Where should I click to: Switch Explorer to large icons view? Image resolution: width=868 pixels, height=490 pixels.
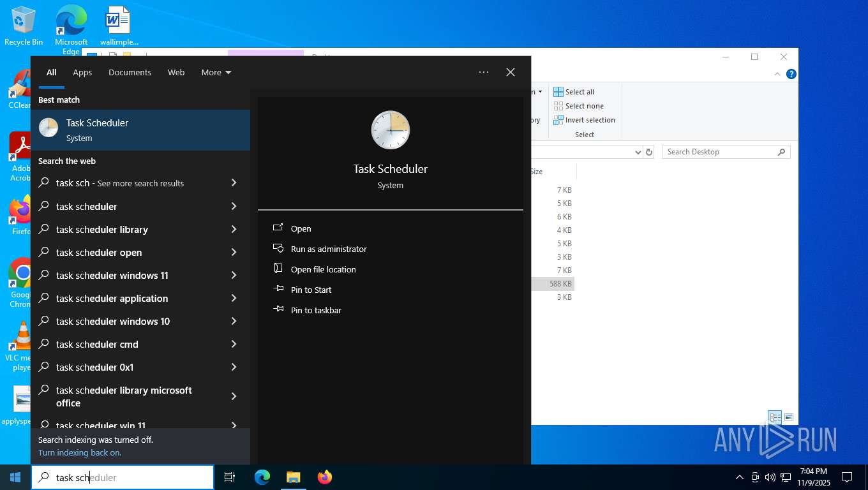coord(789,417)
